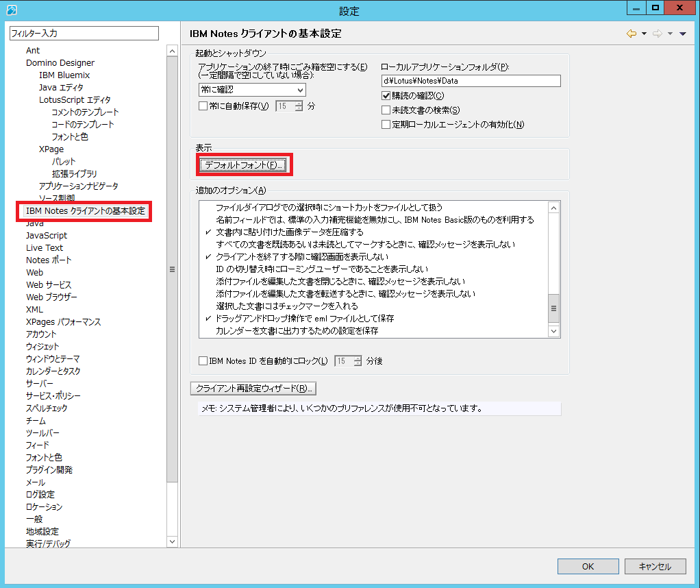This screenshot has height=588, width=700.
Task: Select スペルチェック tree item
Action: [47, 408]
